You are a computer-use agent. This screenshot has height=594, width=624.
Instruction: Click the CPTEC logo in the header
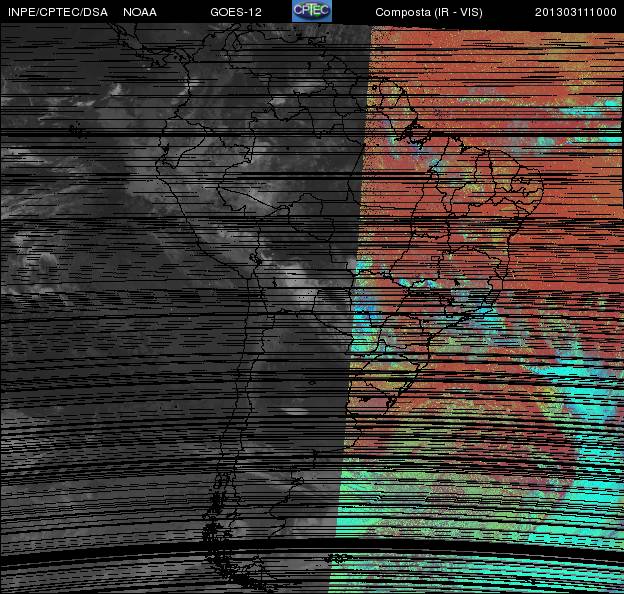pyautogui.click(x=312, y=11)
